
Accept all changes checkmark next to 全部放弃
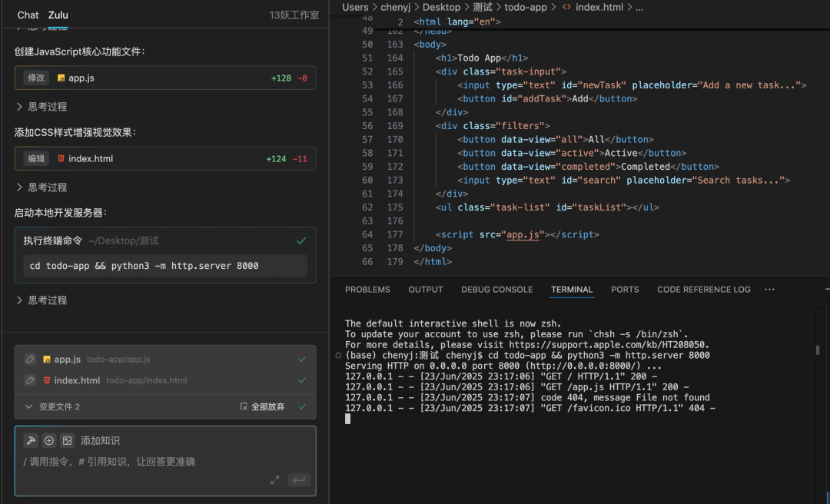302,407
